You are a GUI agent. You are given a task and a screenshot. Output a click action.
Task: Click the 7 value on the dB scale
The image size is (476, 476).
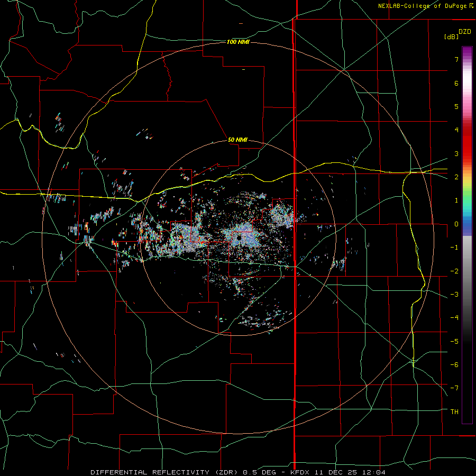point(456,59)
